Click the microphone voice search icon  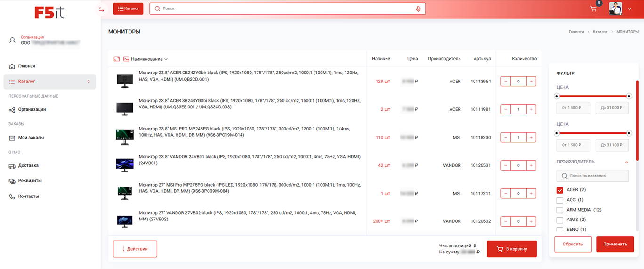click(x=418, y=9)
